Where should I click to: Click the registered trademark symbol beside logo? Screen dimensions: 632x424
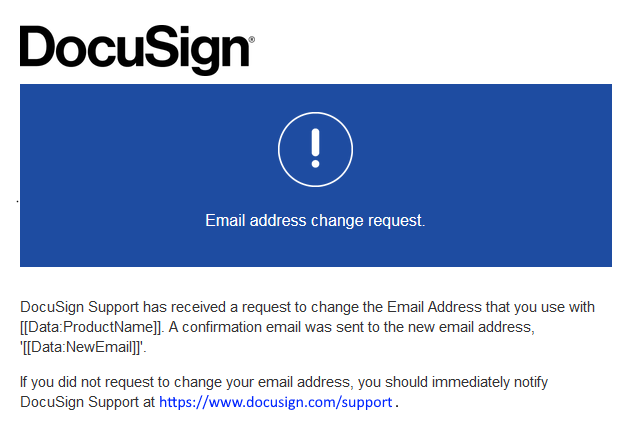251,41
